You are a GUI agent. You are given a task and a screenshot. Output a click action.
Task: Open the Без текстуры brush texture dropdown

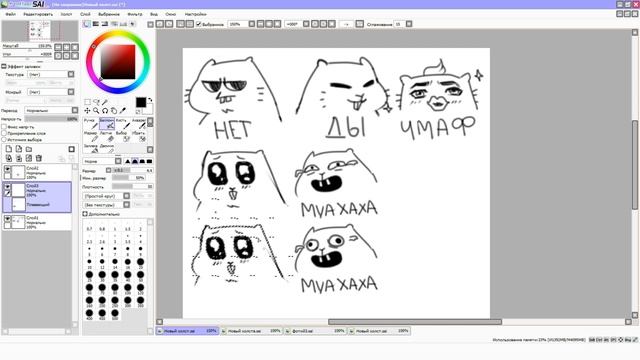pyautogui.click(x=127, y=204)
